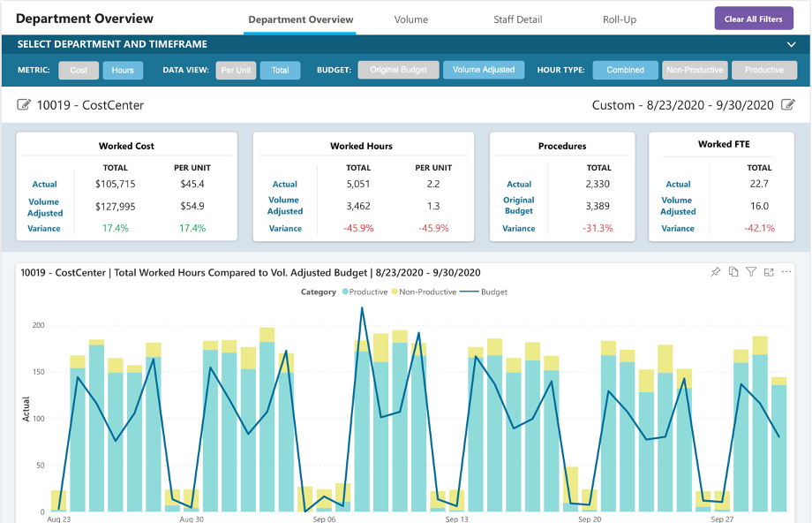The image size is (812, 523).
Task: Click the edit pencil next to 10019 CostCenter
Action: 24,103
